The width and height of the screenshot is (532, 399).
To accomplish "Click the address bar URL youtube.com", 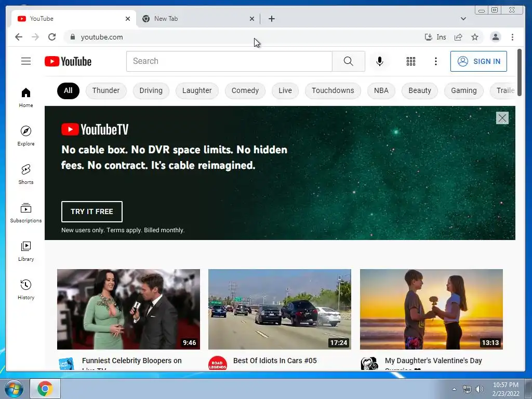I will [102, 37].
